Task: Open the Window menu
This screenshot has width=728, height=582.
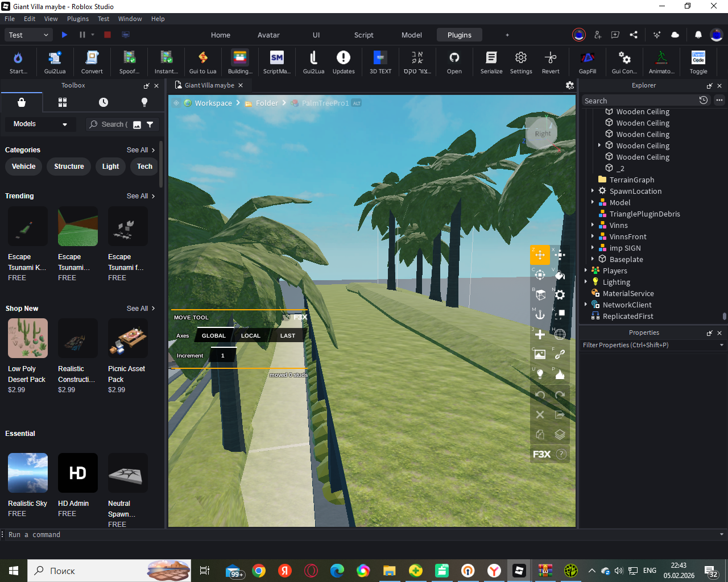Action: click(x=130, y=19)
